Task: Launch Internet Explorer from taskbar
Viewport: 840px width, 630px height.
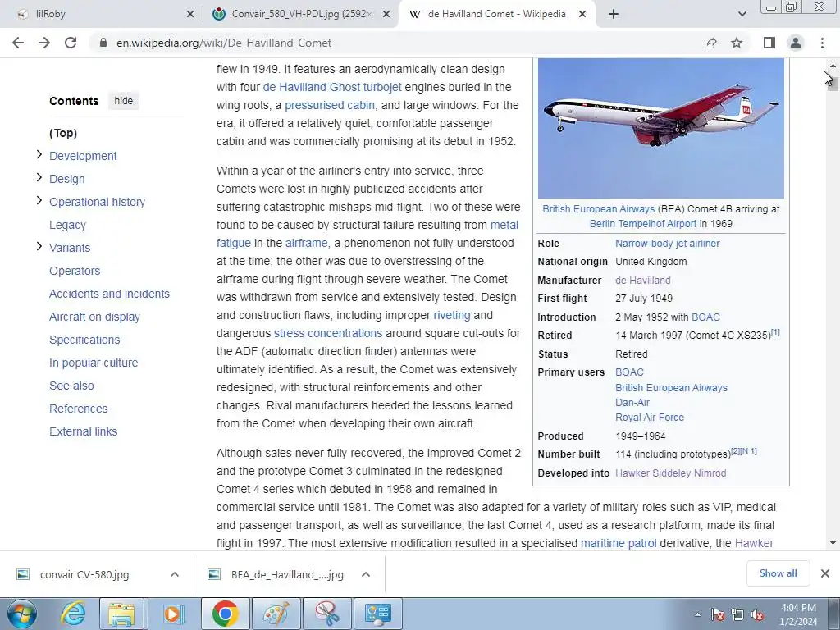Action: [x=72, y=614]
